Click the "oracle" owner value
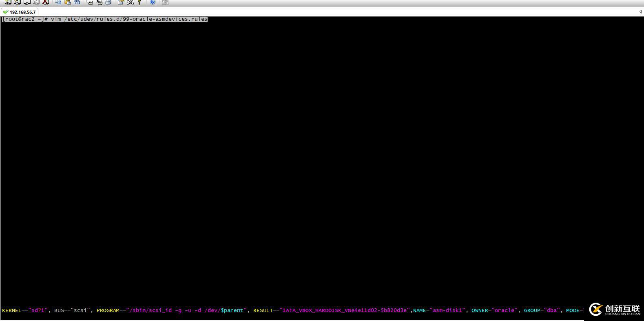Viewport: 644px width, 321px height. pyautogui.click(x=505, y=310)
